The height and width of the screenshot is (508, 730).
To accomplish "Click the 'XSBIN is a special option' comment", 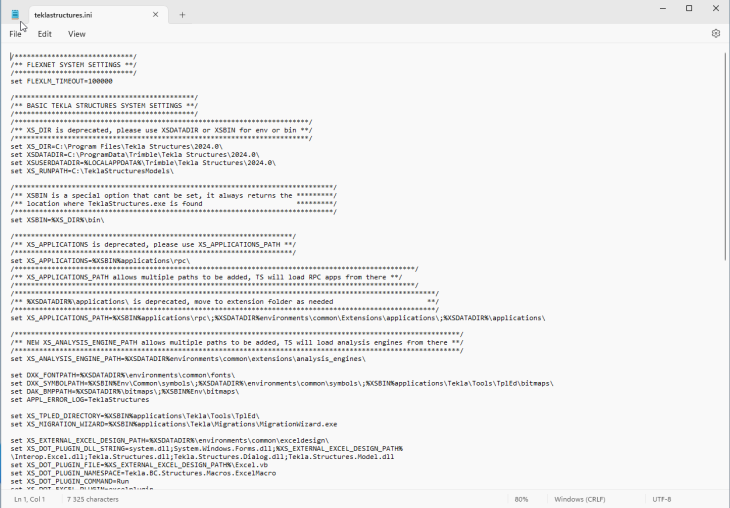I will click(174, 196).
